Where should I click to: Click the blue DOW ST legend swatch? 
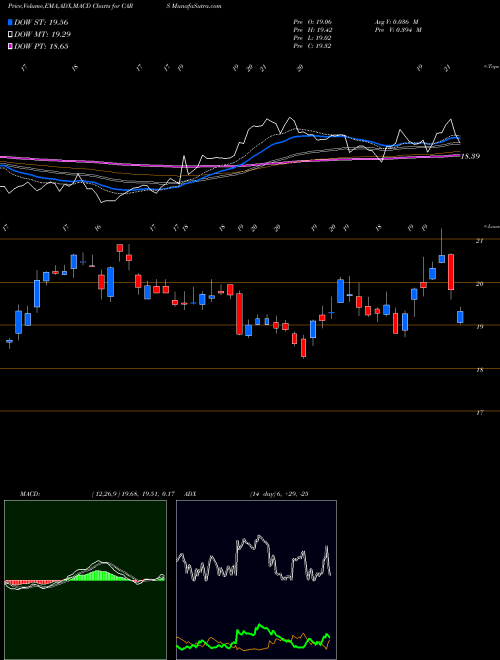coord(10,22)
